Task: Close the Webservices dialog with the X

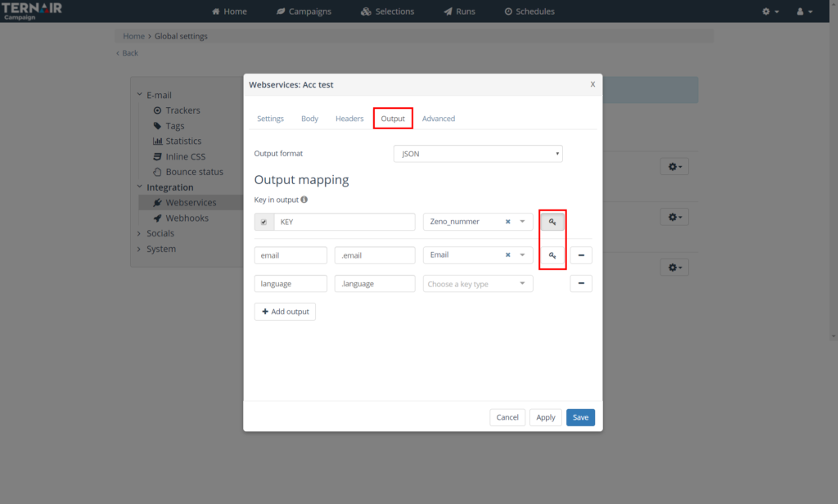Action: pos(592,84)
